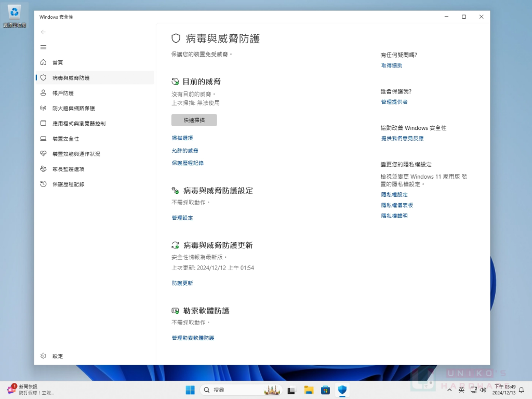Click the taskbar search box

(x=242, y=390)
